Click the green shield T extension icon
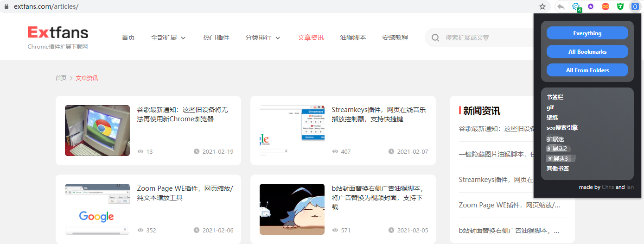Image resolution: width=644 pixels, height=244 pixels. [x=620, y=6]
